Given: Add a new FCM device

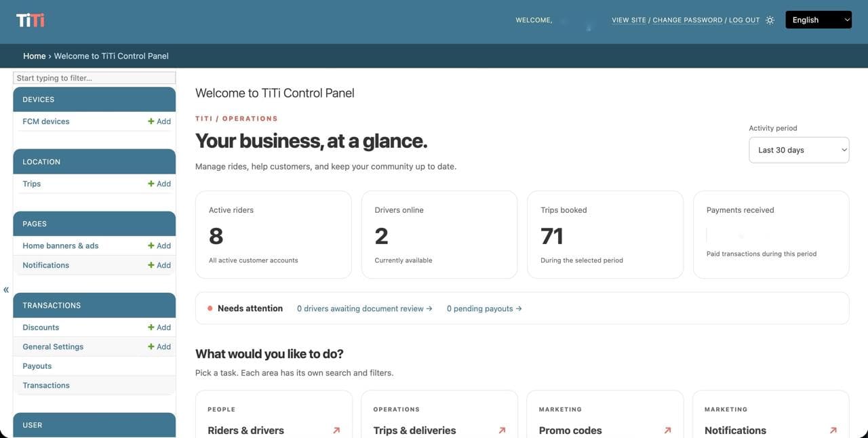Looking at the screenshot, I should pos(159,121).
